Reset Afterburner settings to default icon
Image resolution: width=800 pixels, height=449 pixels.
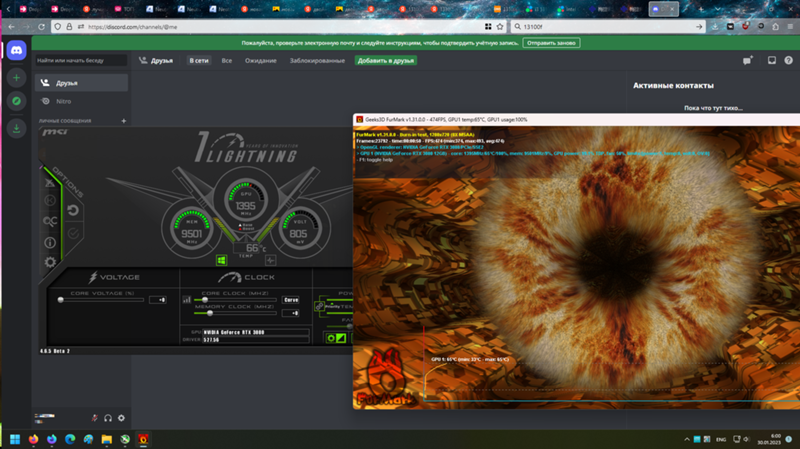tap(73, 210)
